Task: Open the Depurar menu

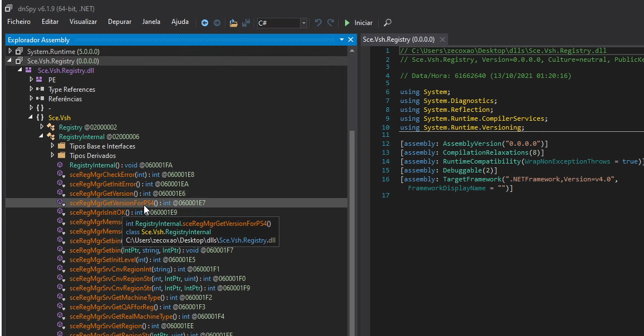Action: pyautogui.click(x=120, y=22)
